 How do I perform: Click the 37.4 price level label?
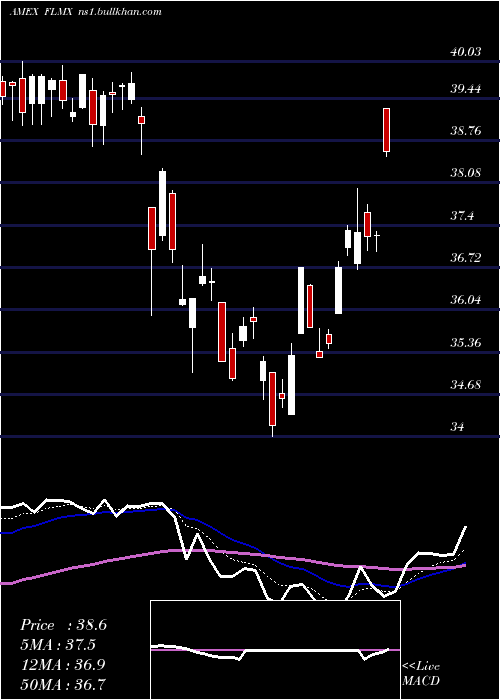pyautogui.click(x=463, y=216)
